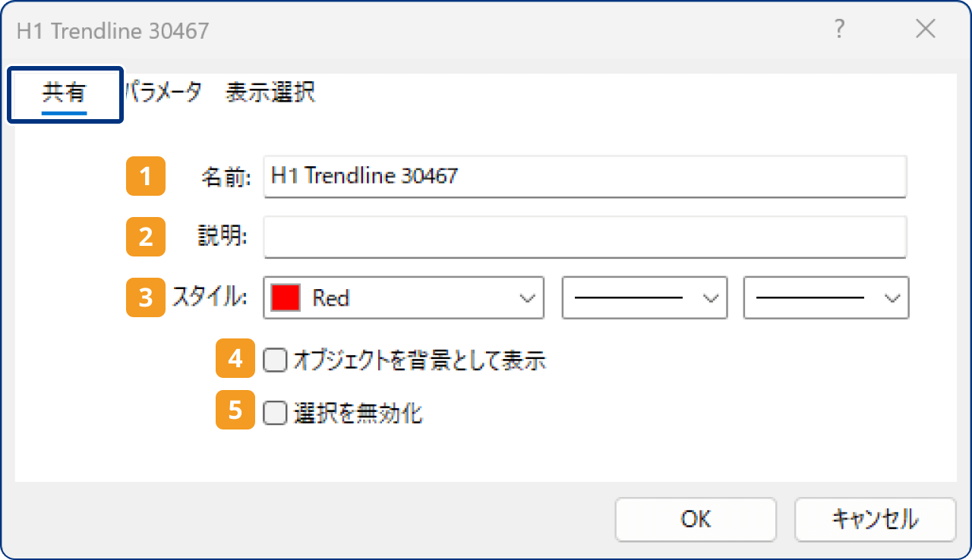Toggle the object background display setting
This screenshot has width=972, height=560.
point(275,360)
